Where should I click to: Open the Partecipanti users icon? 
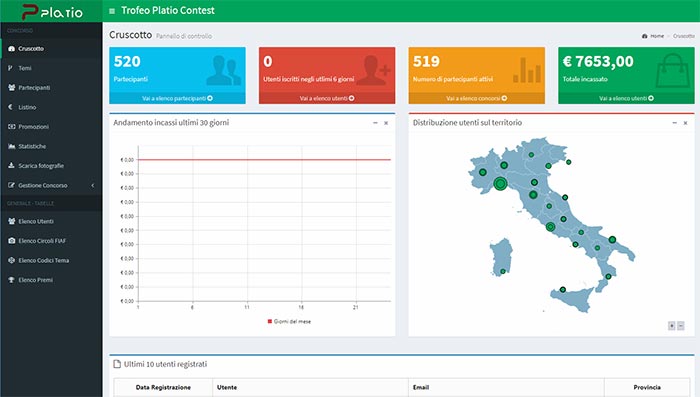[12, 88]
